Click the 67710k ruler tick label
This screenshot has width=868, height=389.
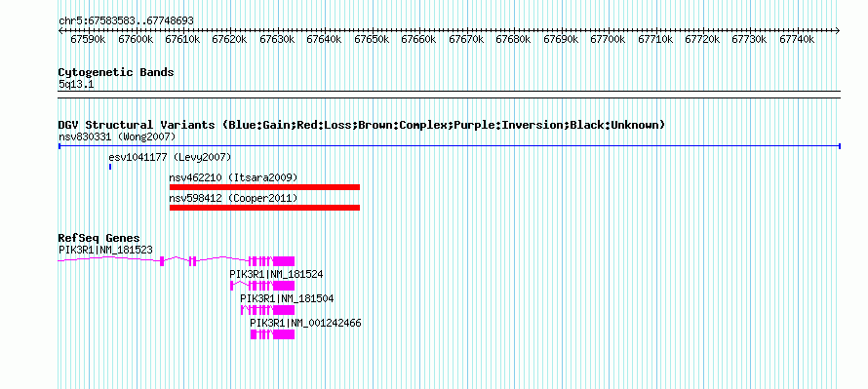coord(655,39)
